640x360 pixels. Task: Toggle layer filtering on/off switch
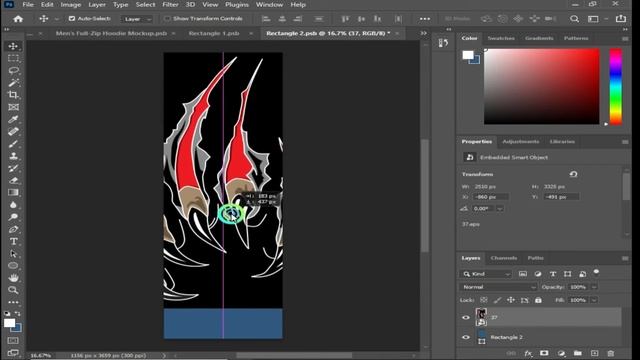(x=596, y=272)
